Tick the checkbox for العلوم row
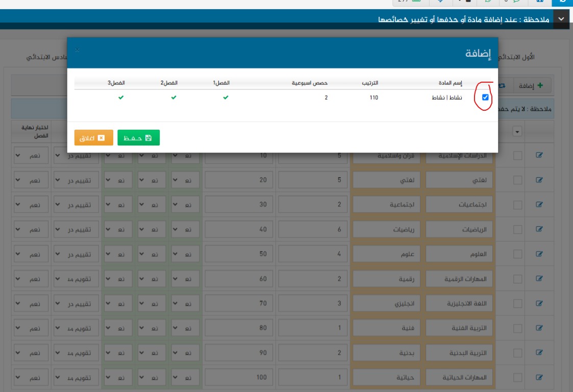The width and height of the screenshot is (573, 392). coord(517,254)
